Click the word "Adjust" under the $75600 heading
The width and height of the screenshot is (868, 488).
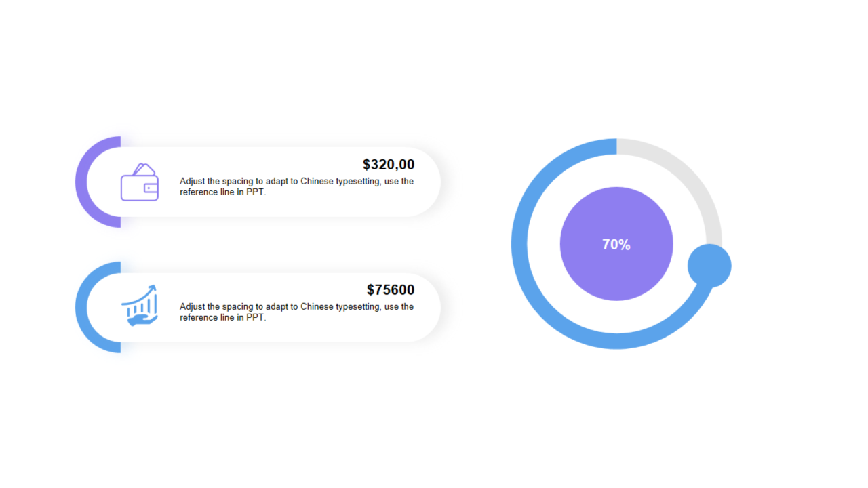[192, 307]
